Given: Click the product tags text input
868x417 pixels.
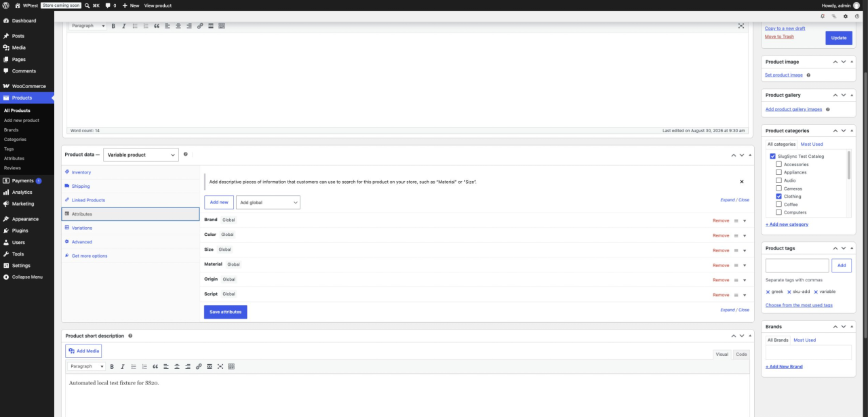Looking at the screenshot, I should 797,266.
